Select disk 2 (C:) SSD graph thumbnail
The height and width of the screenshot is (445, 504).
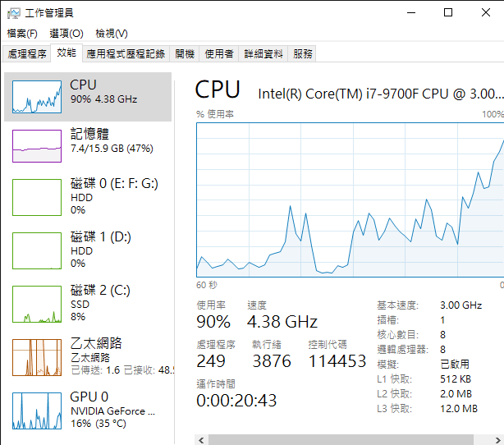37,304
